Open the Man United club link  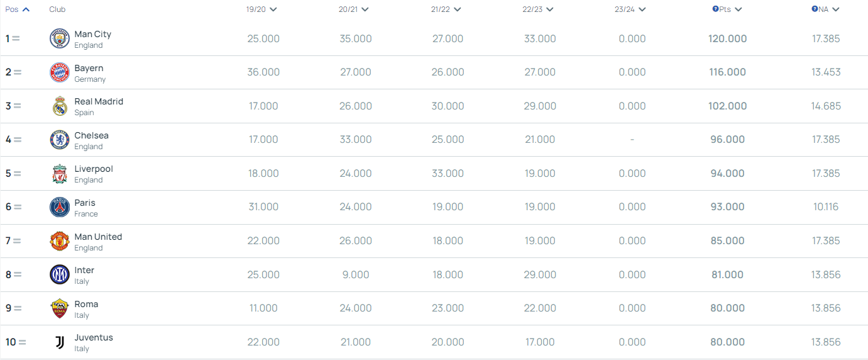coord(98,237)
